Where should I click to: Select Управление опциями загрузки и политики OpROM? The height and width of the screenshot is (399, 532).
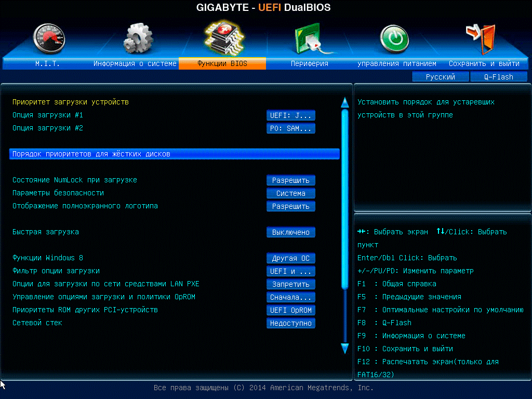pos(103,297)
